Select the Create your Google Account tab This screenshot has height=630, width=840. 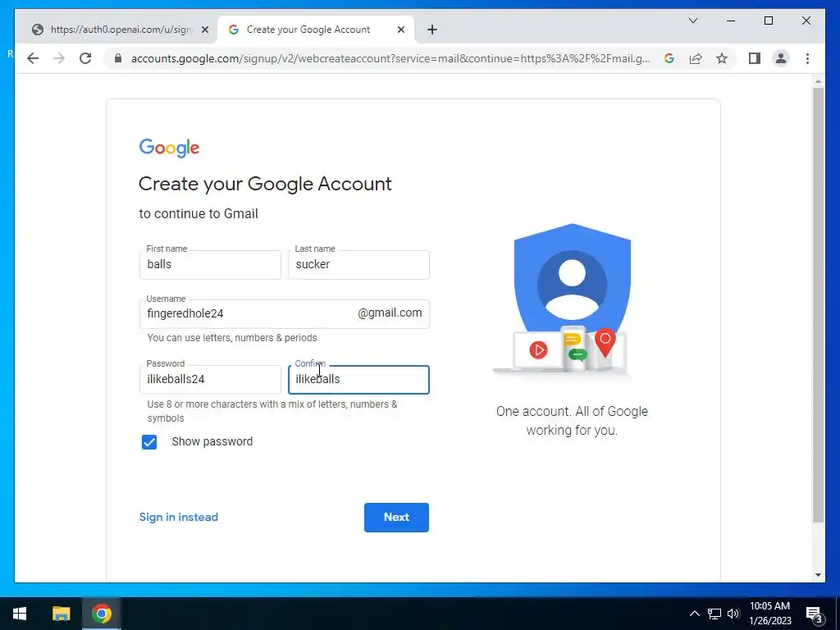tap(316, 30)
